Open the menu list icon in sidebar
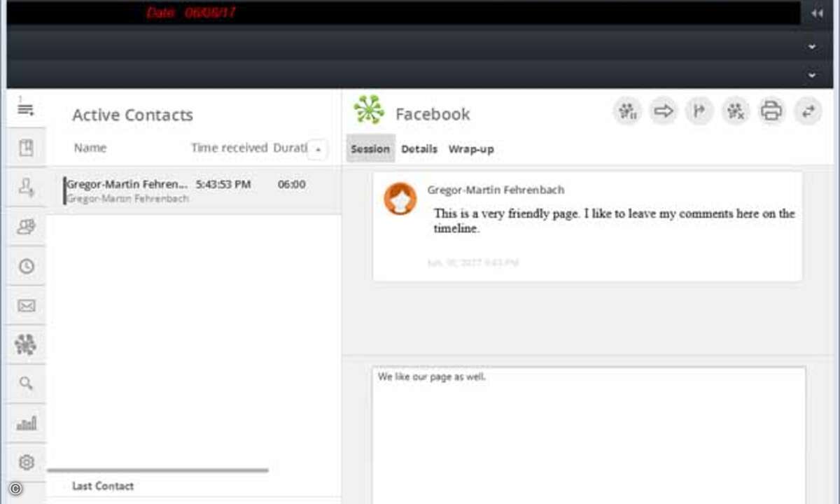The height and width of the screenshot is (504, 840). pos(26,108)
